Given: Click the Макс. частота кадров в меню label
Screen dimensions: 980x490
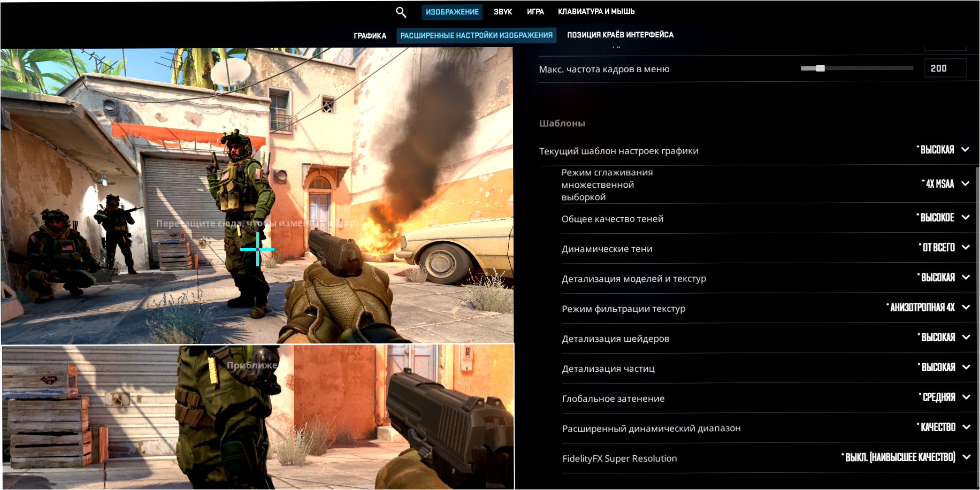Looking at the screenshot, I should (x=604, y=69).
